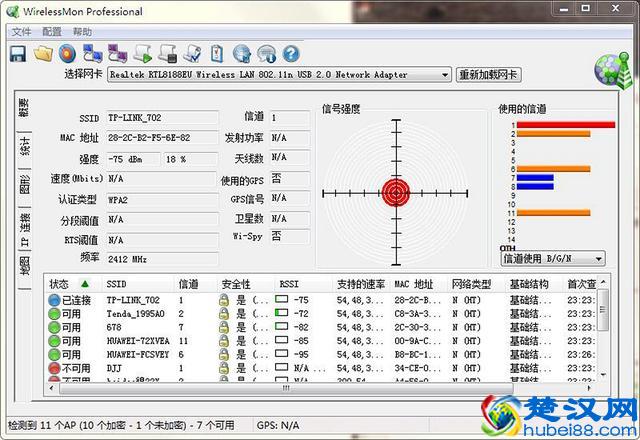Click the green play arrow toolbar icon
Viewport: 640px width, 440px height.
coord(143,53)
